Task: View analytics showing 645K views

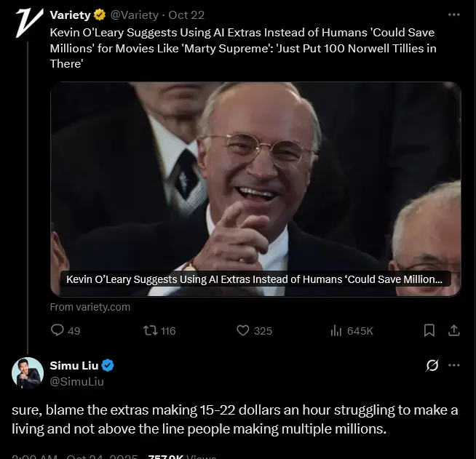Action: pos(336,330)
